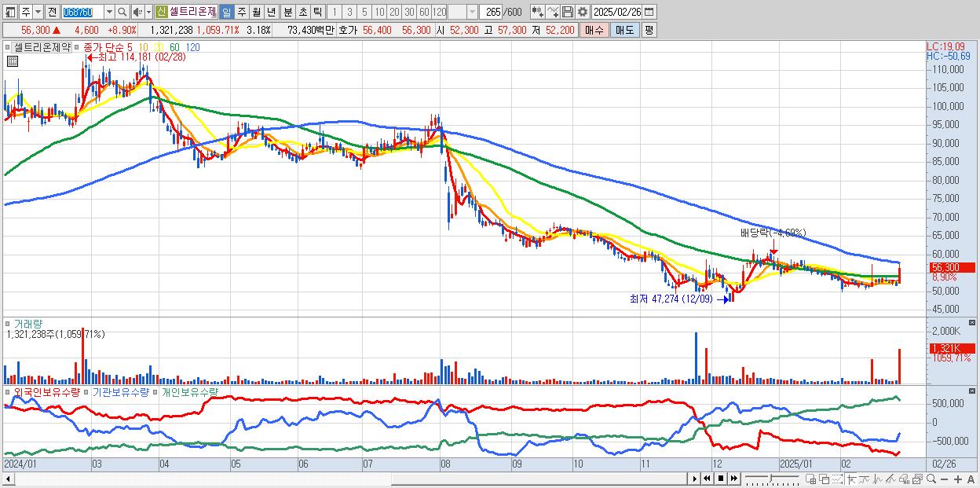Click the blue 매도 sell button
Image resolution: width=980 pixels, height=488 pixels.
[624, 30]
